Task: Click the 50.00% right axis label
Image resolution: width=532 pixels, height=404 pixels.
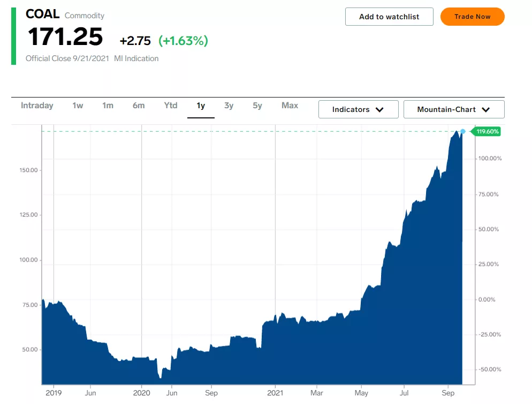Action: coord(489,229)
